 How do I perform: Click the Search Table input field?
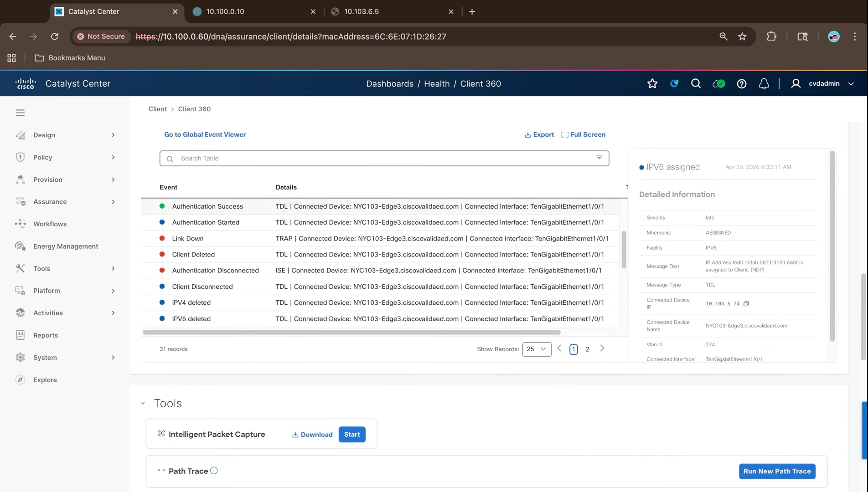(384, 158)
